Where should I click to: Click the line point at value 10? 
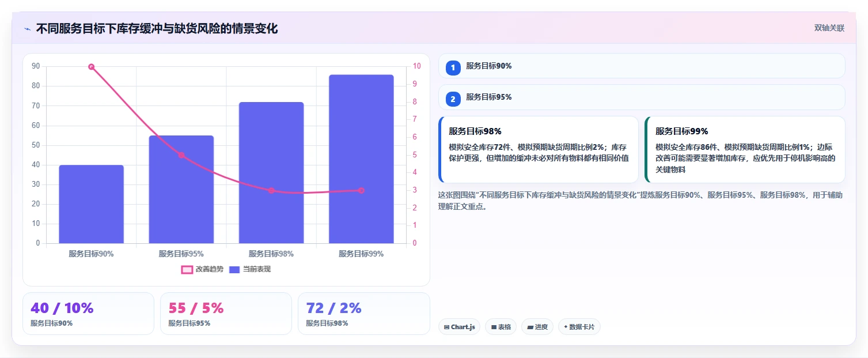click(x=91, y=67)
